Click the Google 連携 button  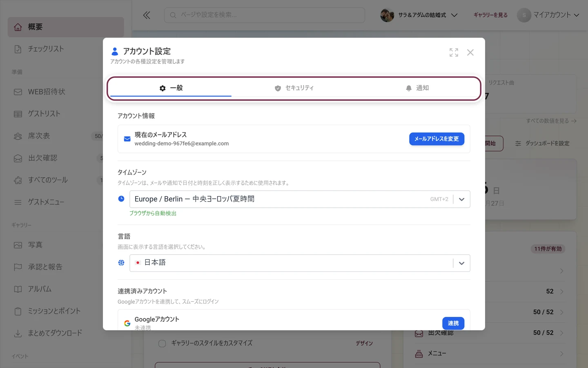click(x=453, y=323)
